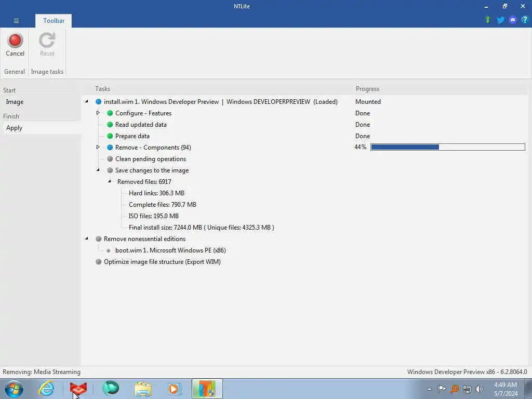Expand the Configure - Features node
The height and width of the screenshot is (399, 532).
(98, 113)
